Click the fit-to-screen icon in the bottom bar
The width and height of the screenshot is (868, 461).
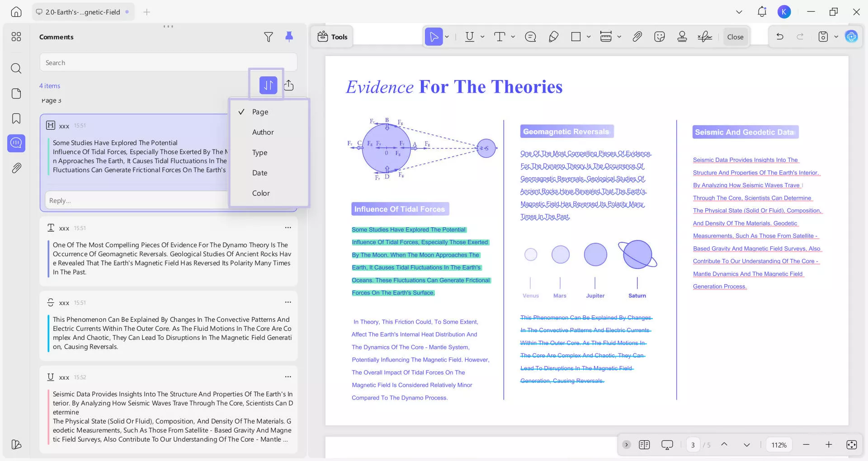852,445
